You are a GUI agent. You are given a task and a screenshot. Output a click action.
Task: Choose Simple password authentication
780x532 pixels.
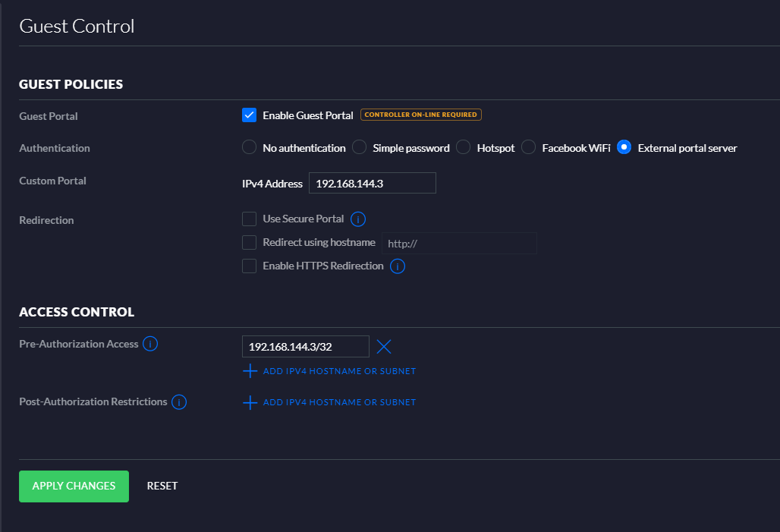point(358,147)
